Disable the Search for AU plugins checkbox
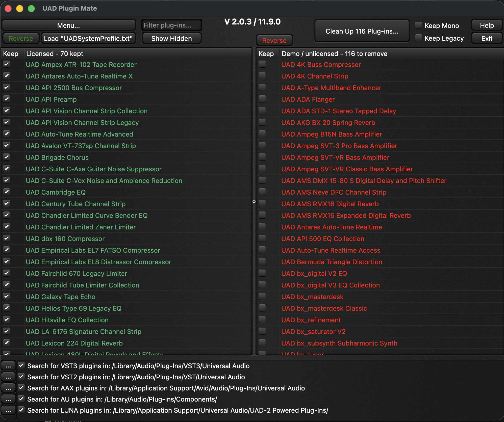Image resolution: width=504 pixels, height=422 pixels. (21, 399)
